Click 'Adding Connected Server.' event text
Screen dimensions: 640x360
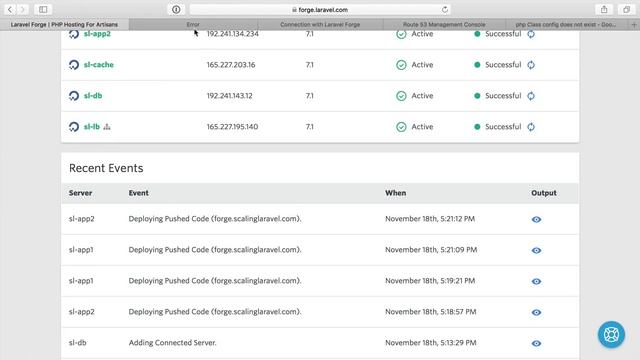(173, 342)
